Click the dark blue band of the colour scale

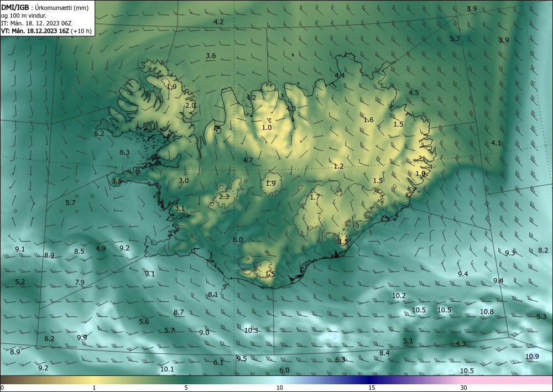coord(368,380)
